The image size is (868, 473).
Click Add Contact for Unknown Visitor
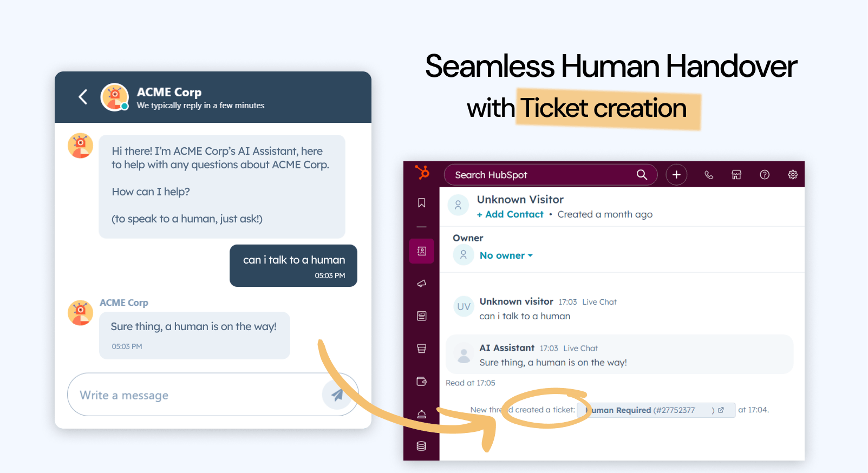click(x=510, y=214)
